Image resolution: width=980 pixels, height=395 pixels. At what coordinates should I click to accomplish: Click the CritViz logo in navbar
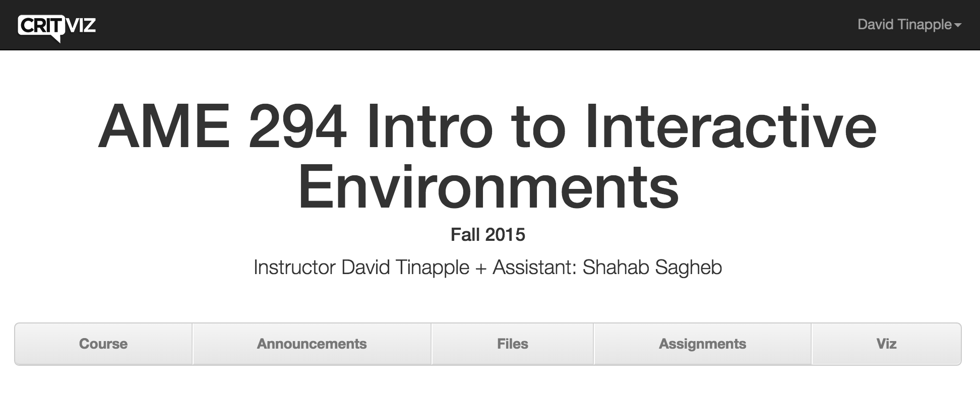tap(56, 27)
